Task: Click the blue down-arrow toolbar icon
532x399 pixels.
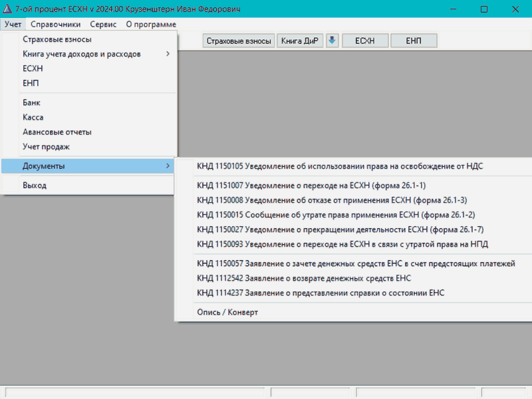Action: click(332, 41)
